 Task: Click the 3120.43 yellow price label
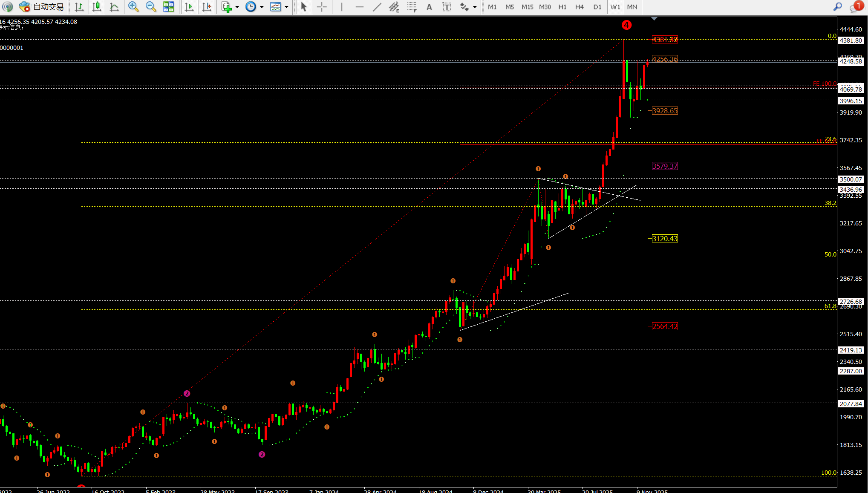pyautogui.click(x=665, y=239)
